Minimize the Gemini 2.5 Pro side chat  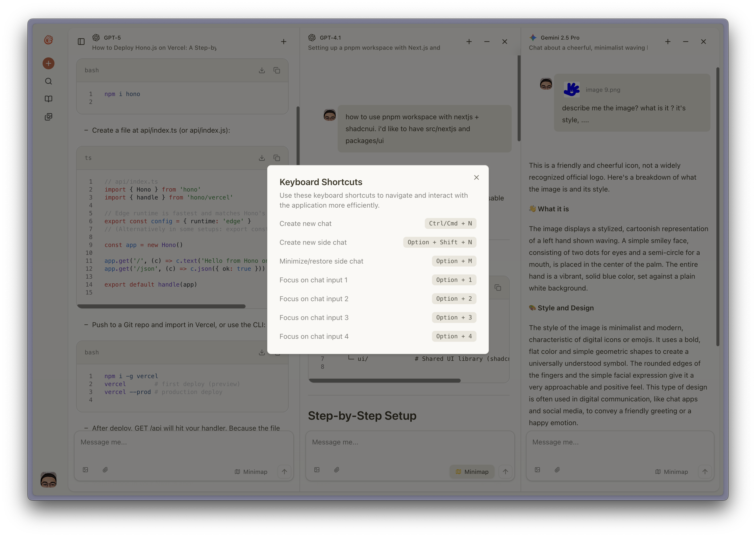685,42
